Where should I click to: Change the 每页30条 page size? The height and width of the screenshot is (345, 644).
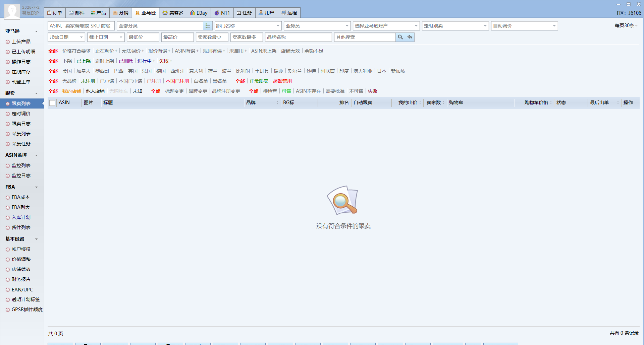626,25
